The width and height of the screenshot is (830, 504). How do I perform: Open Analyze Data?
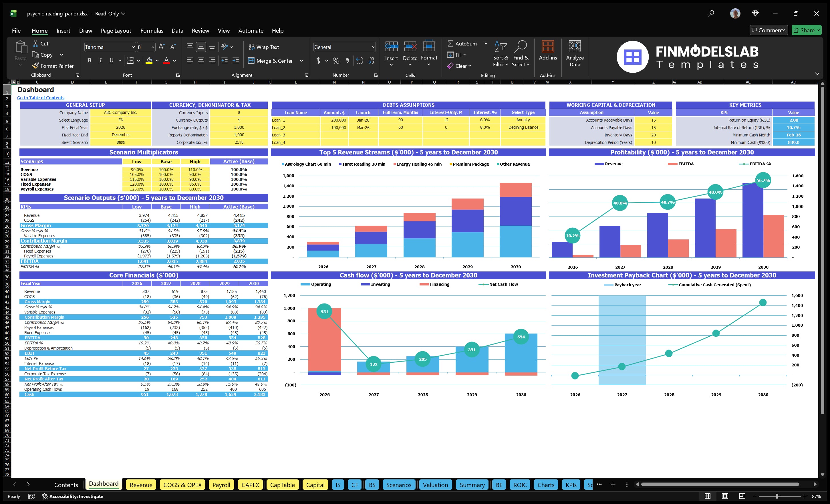pyautogui.click(x=575, y=53)
